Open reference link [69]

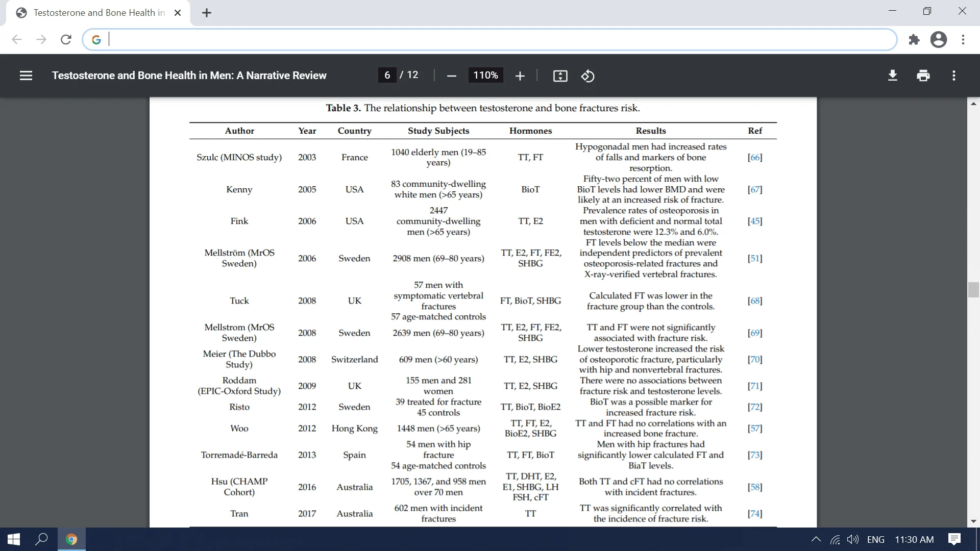(755, 333)
